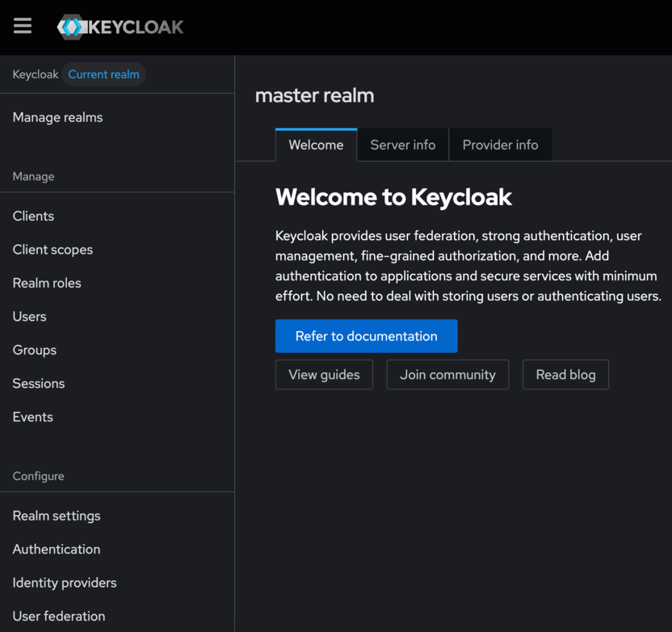The height and width of the screenshot is (632, 672).
Task: Go to Clients page
Action: coord(33,216)
